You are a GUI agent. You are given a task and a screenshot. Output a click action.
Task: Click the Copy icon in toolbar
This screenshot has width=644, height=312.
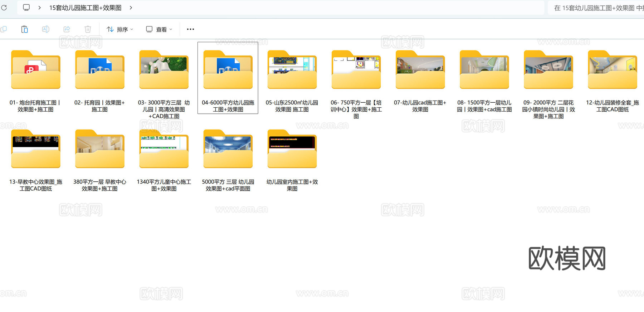pos(4,29)
